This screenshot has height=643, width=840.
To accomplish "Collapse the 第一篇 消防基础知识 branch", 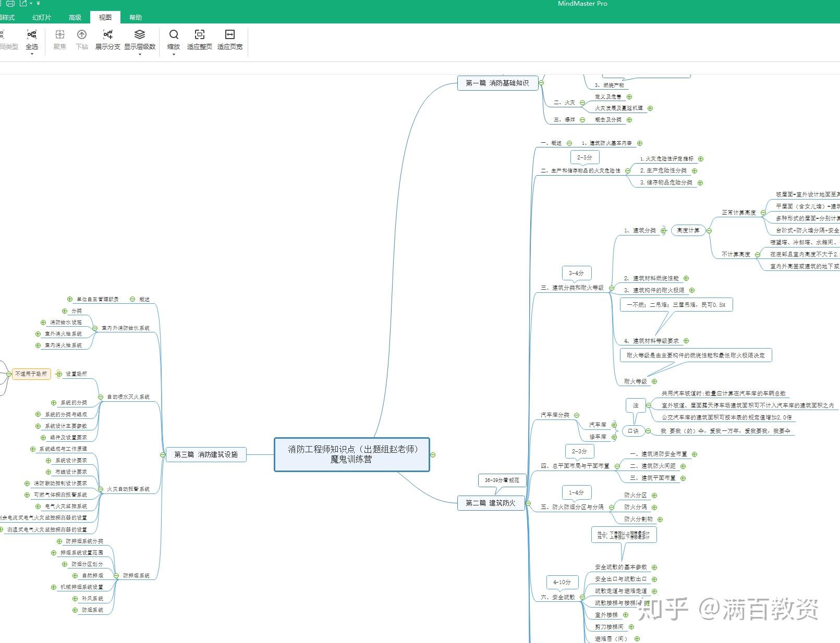I will [541, 82].
